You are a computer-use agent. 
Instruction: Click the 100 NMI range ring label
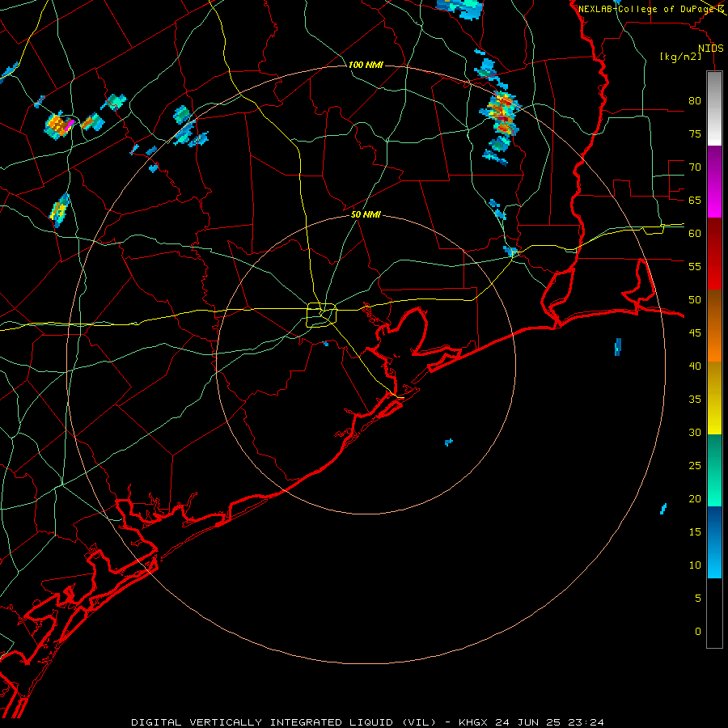point(366,65)
